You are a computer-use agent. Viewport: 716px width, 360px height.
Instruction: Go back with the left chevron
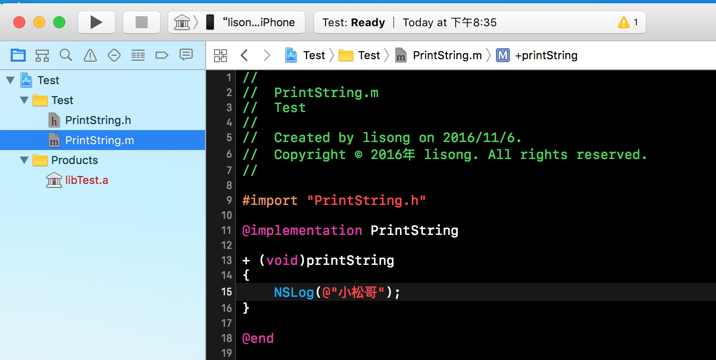(x=244, y=55)
